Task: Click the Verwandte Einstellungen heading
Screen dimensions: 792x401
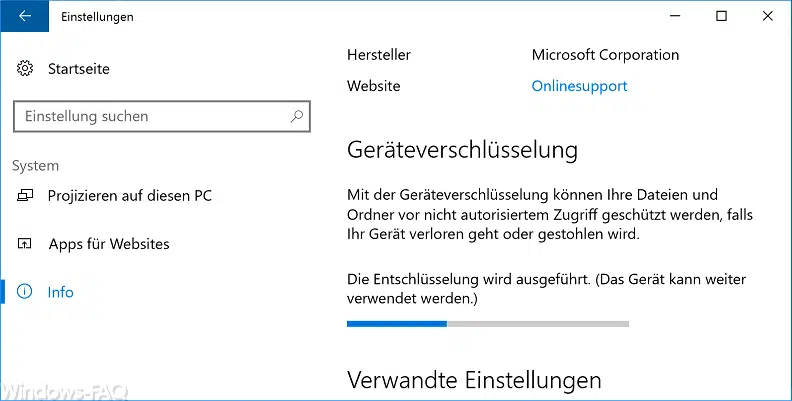Action: pyautogui.click(x=474, y=380)
